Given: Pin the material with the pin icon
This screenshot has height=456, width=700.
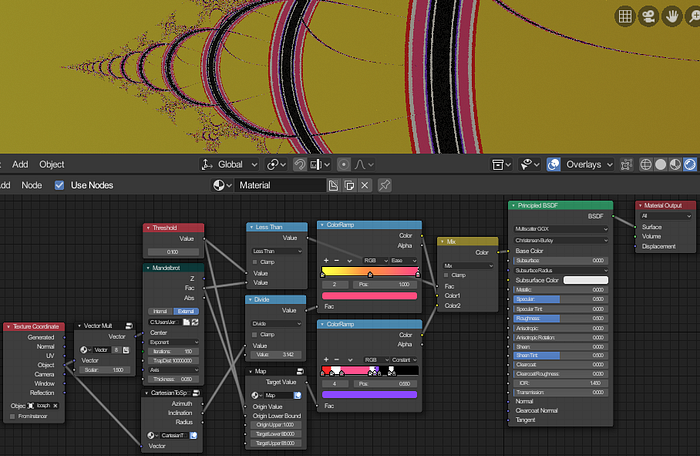Looking at the screenshot, I should pos(384,185).
